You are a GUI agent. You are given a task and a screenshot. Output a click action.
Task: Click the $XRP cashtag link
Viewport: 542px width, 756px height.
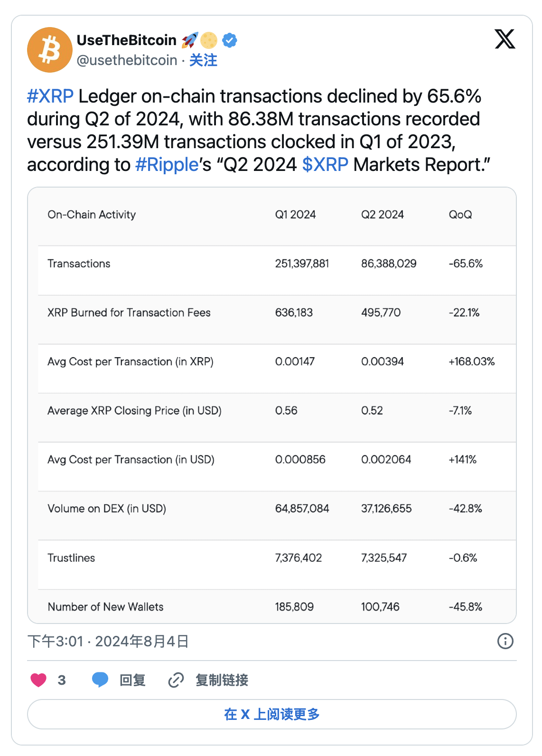(x=325, y=165)
